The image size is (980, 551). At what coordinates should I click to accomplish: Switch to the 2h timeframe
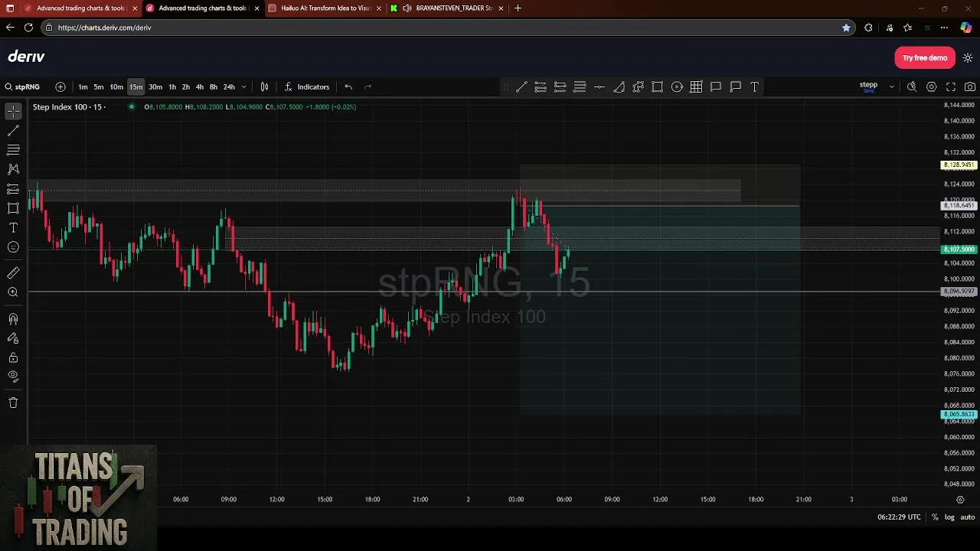click(x=186, y=86)
